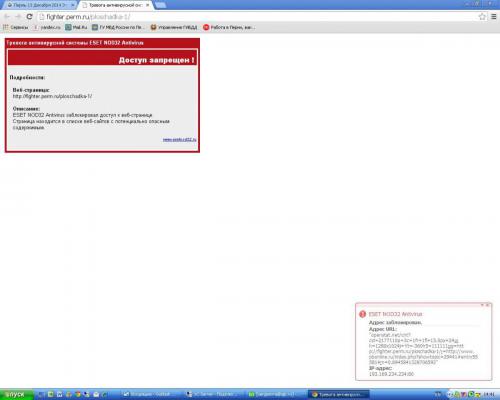Bookmark this page with the star icon
The width and height of the screenshot is (500, 400).
[482, 17]
